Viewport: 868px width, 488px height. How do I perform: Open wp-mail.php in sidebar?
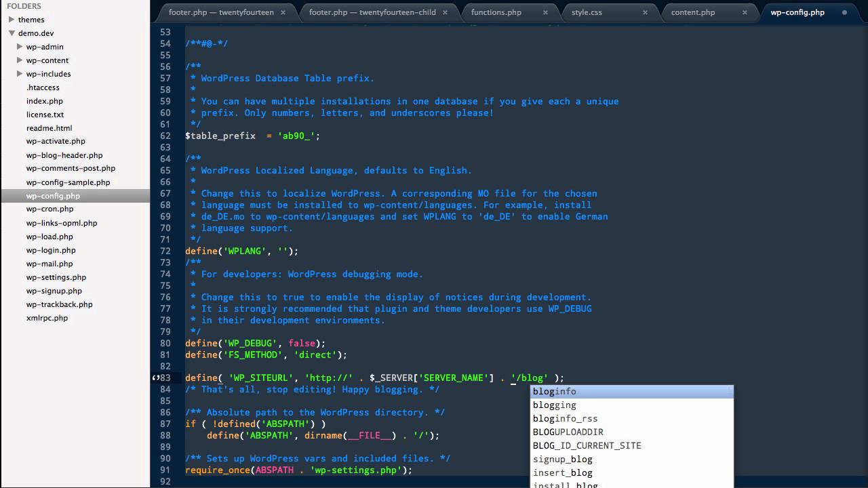pos(50,264)
